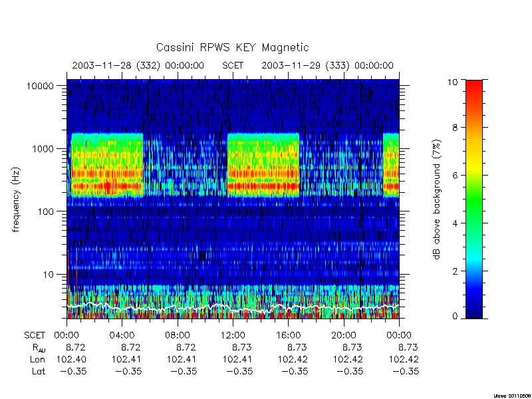This screenshot has height=399, width=532.
Task: Click the 'Lat' row label
Action: pos(39,371)
